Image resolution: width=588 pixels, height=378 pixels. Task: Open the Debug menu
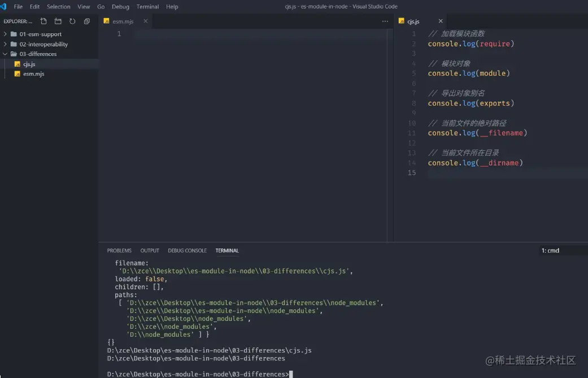pyautogui.click(x=120, y=7)
